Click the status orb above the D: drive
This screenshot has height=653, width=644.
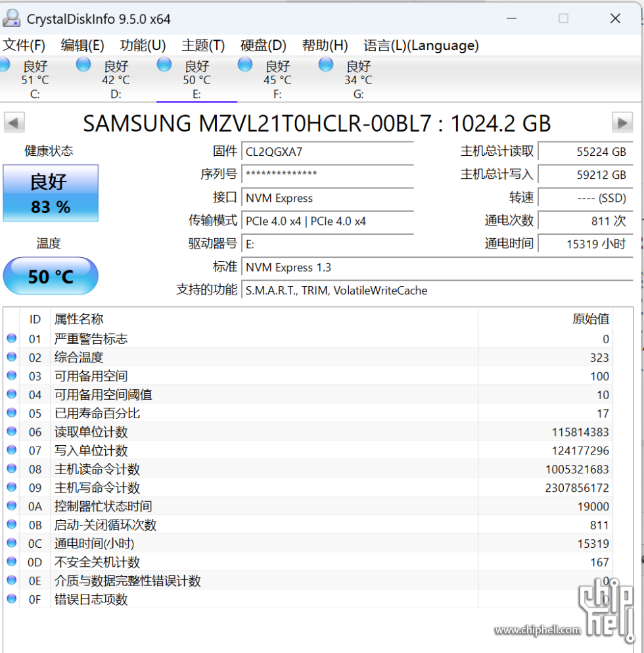(83, 64)
